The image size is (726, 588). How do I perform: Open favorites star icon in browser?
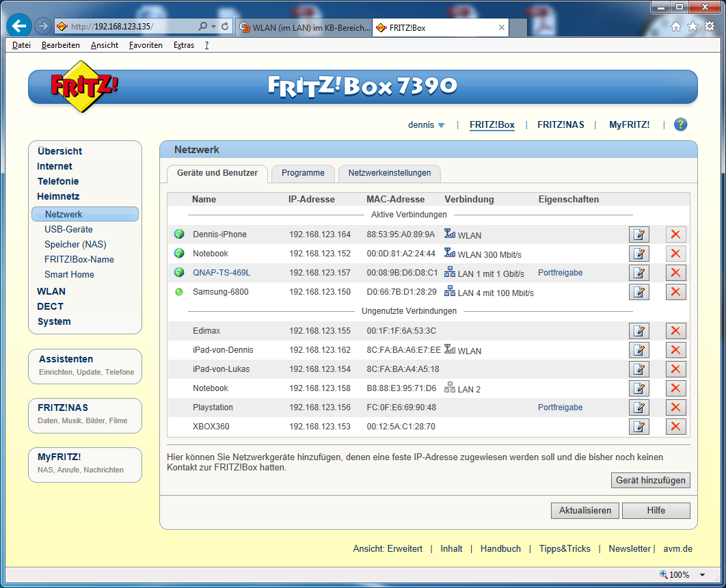pyautogui.click(x=693, y=27)
